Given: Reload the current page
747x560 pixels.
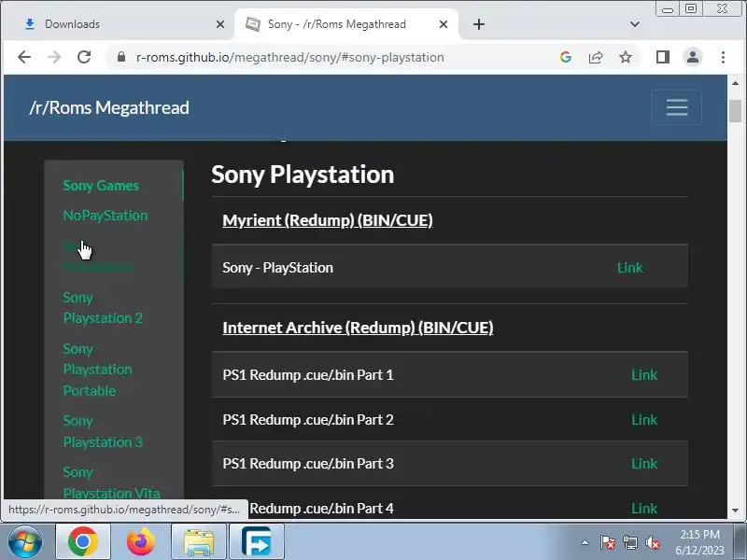Looking at the screenshot, I should tap(84, 57).
